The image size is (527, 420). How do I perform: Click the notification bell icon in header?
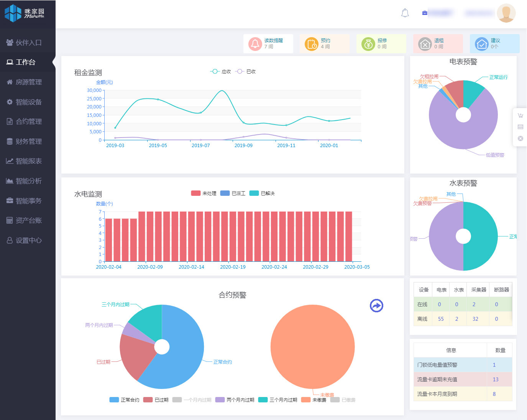[x=405, y=13]
